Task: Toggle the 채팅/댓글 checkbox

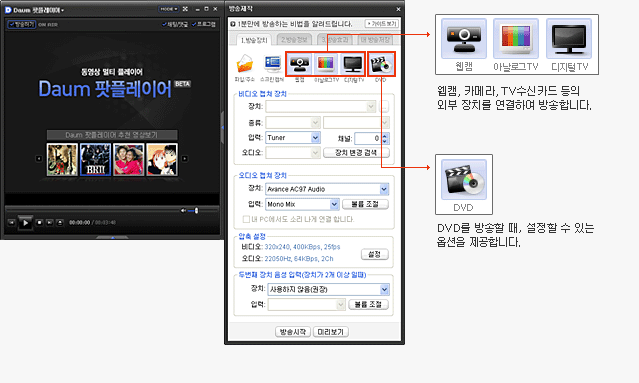Action: click(175, 24)
